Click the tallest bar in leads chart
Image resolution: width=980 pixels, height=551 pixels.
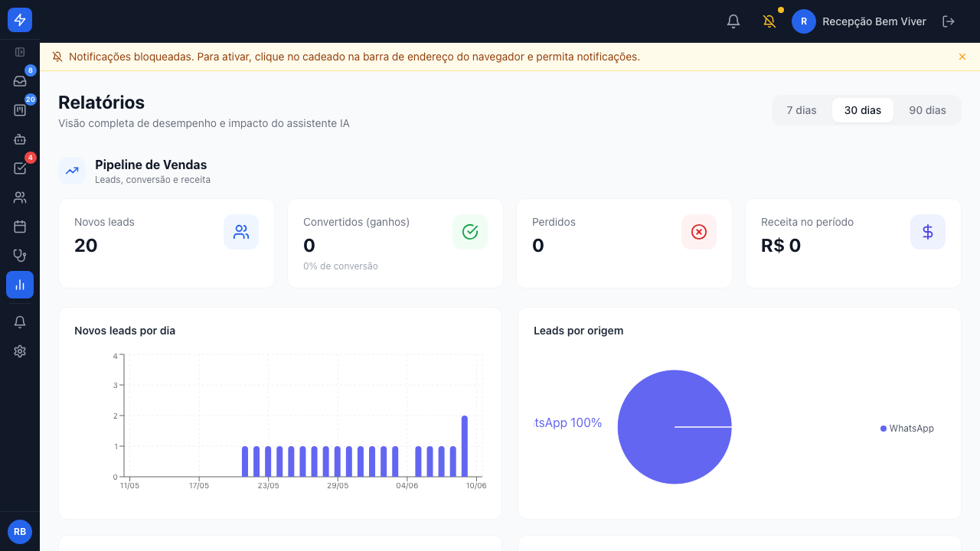[465, 446]
